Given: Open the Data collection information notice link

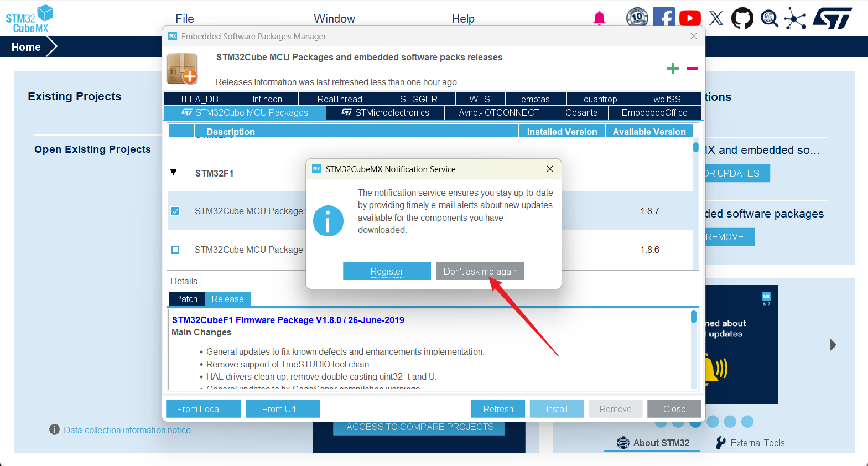Looking at the screenshot, I should pyautogui.click(x=127, y=430).
